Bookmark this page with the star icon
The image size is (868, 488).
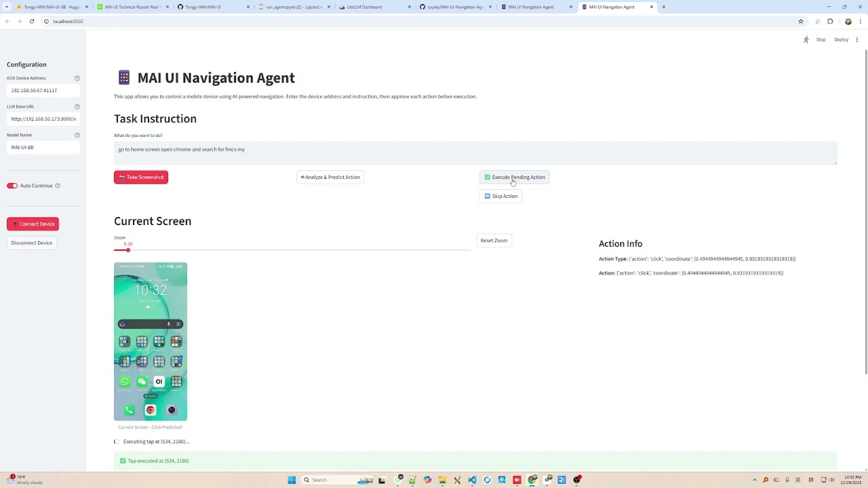coord(801,21)
